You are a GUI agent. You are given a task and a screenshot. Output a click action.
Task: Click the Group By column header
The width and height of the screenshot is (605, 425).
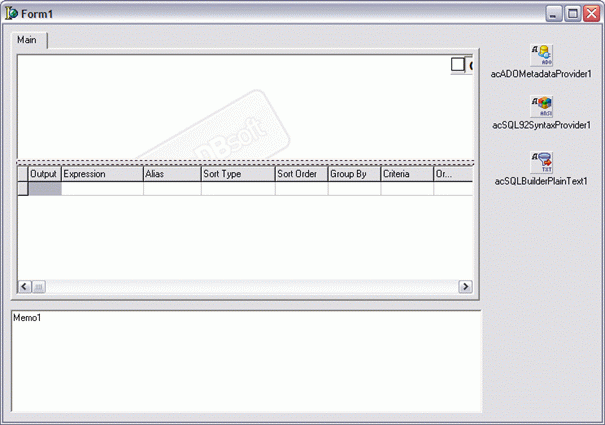(354, 174)
